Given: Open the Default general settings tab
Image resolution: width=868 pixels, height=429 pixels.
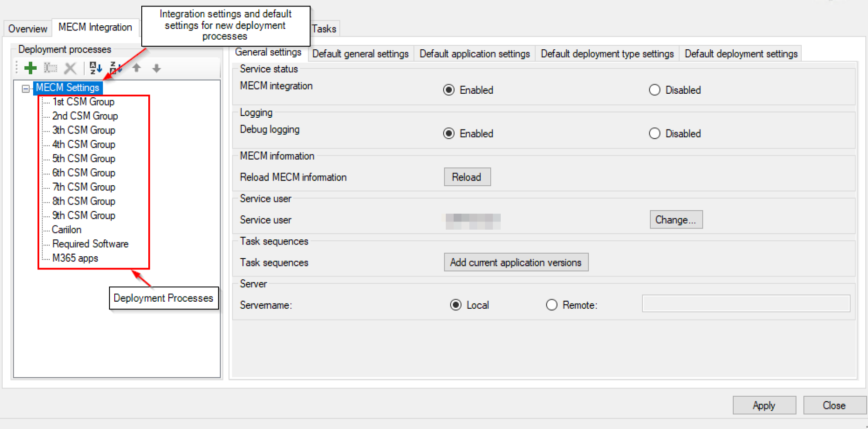Looking at the screenshot, I should [x=361, y=54].
